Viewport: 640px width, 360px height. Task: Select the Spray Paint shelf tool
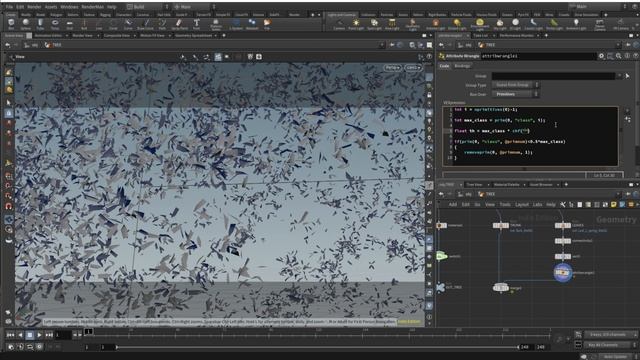pyautogui.click(x=179, y=24)
